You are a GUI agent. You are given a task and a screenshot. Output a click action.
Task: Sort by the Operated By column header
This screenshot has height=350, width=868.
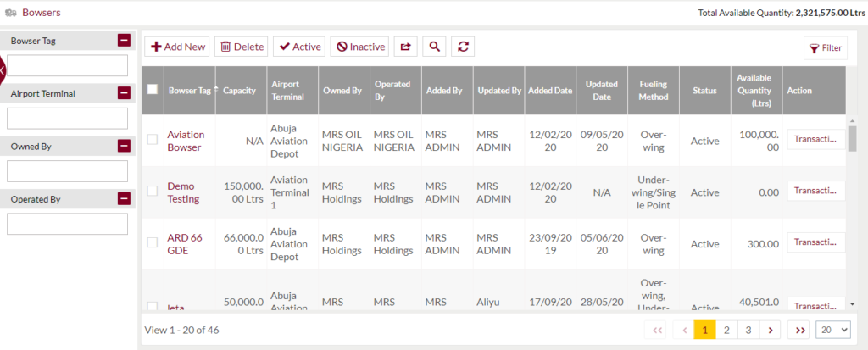[x=395, y=91]
